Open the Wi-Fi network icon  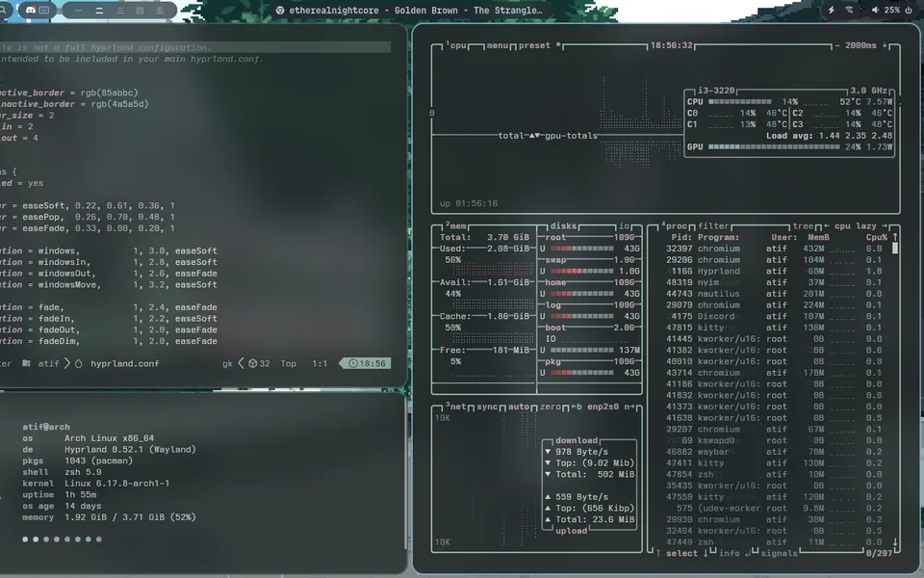point(849,10)
